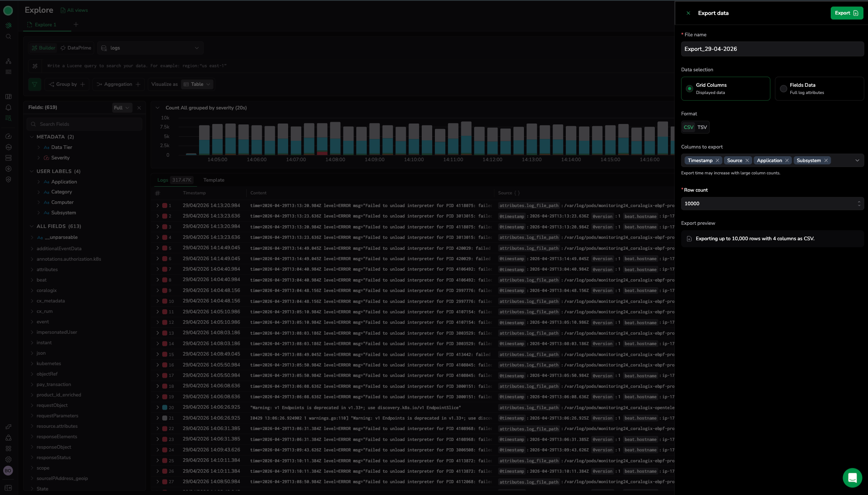
Task: Select the Fields Data radio option
Action: tap(783, 89)
